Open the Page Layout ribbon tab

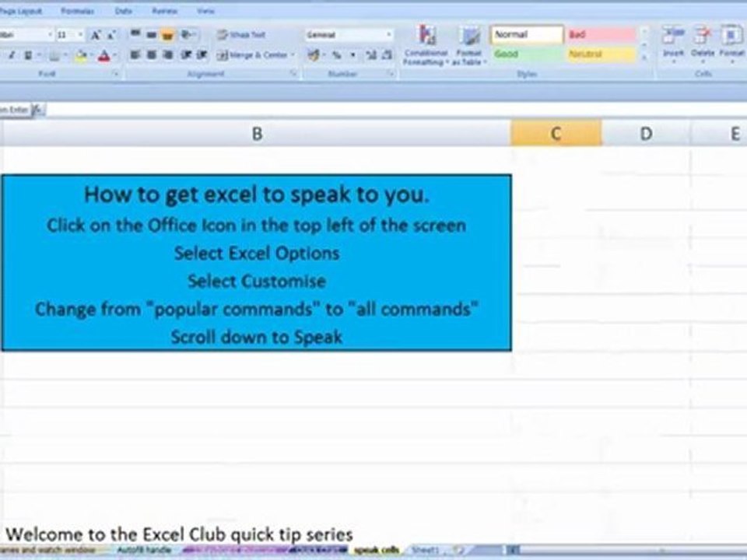20,10
